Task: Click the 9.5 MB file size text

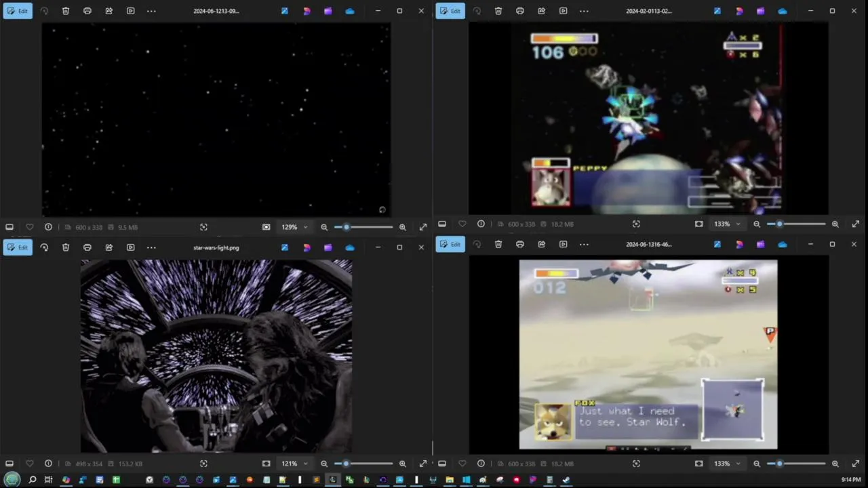Action: pyautogui.click(x=127, y=227)
